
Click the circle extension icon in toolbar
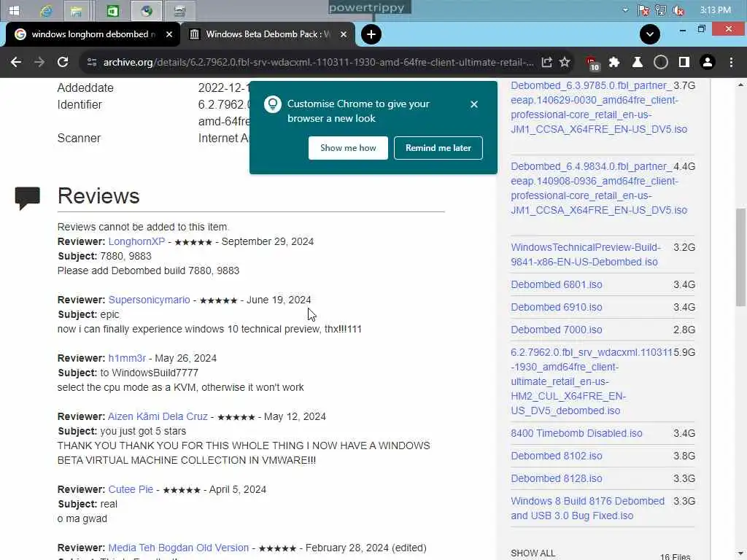click(x=661, y=63)
